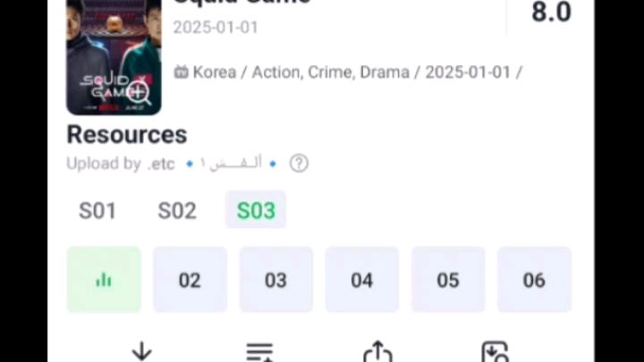Screen dimensions: 644x362
Task: Choose episode 04 tile
Action: 362,280
